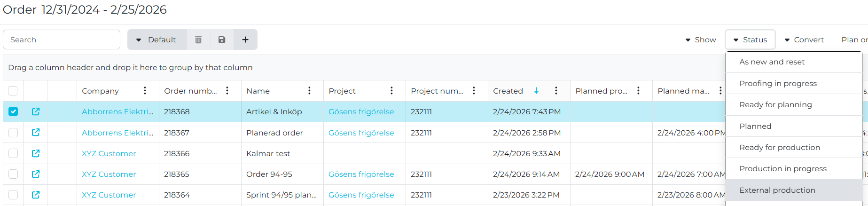This screenshot has height=206, width=868.
Task: Open Project column three-dot menu
Action: point(391,91)
